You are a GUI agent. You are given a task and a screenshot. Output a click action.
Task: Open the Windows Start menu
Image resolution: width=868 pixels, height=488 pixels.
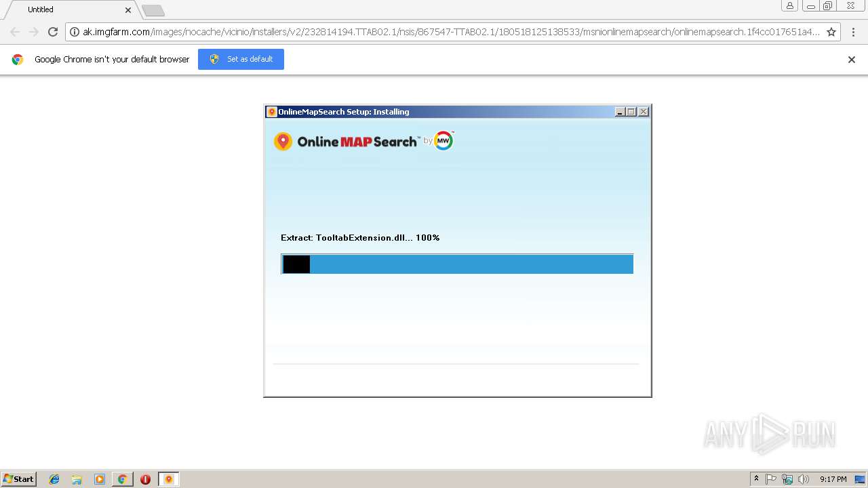click(18, 479)
